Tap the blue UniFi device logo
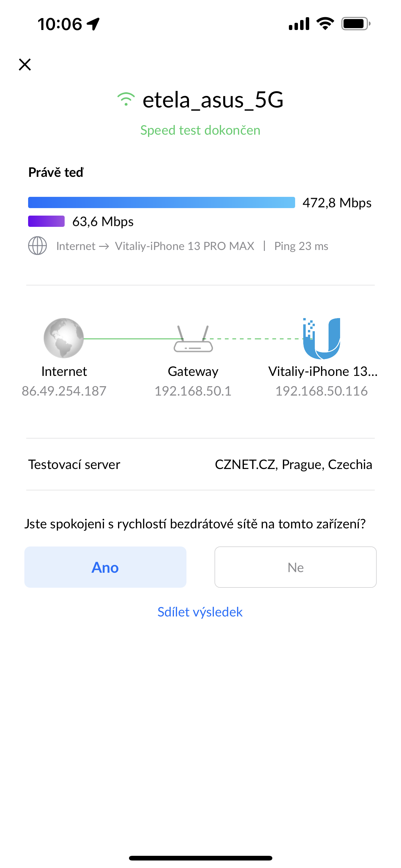This screenshot has height=868, width=401. click(x=322, y=338)
